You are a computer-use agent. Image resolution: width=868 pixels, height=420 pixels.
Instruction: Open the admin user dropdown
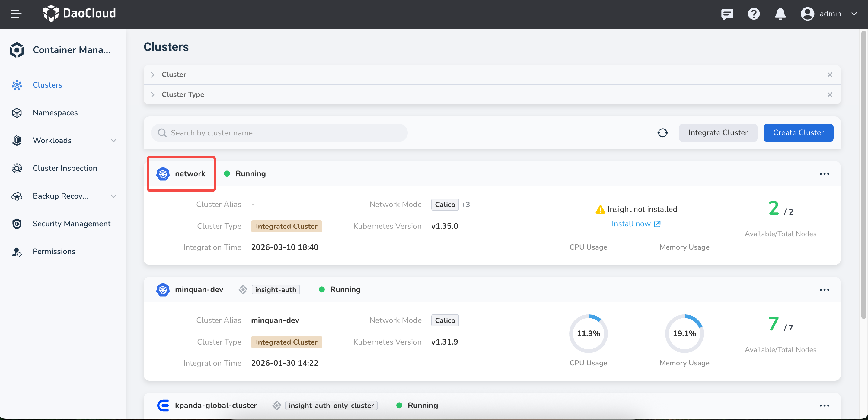pyautogui.click(x=830, y=14)
